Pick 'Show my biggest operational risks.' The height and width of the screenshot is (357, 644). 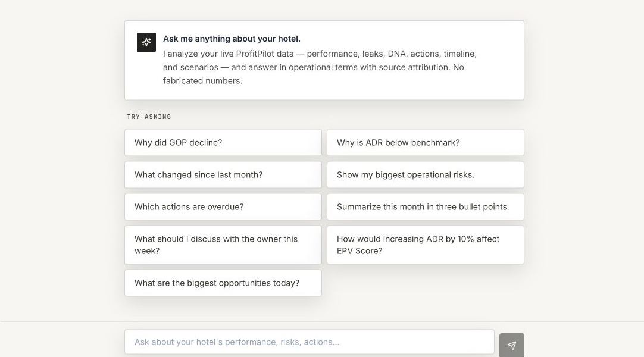coord(426,174)
